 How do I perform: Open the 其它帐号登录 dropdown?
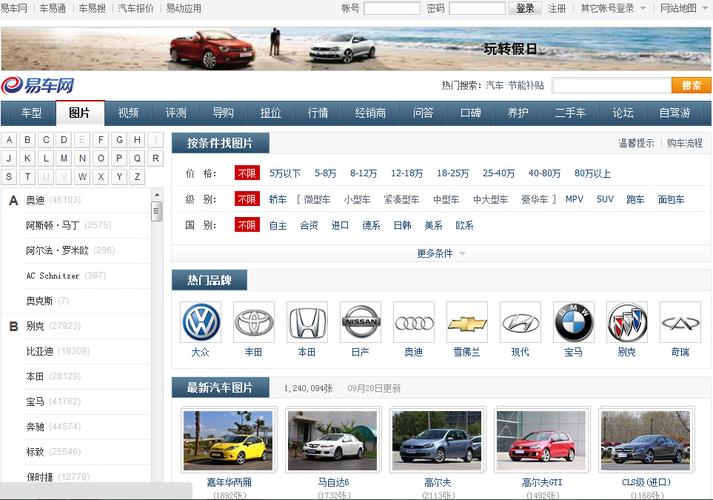point(613,8)
